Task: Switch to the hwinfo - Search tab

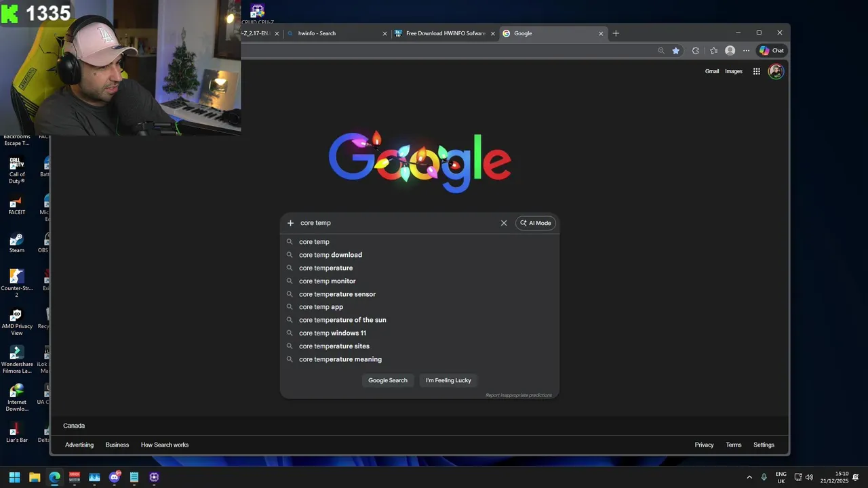Action: point(336,33)
